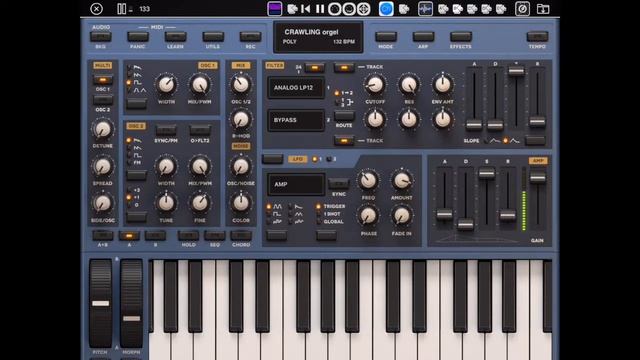Toggle MULTI OSC 1 switch
The image size is (640, 360).
[103, 80]
